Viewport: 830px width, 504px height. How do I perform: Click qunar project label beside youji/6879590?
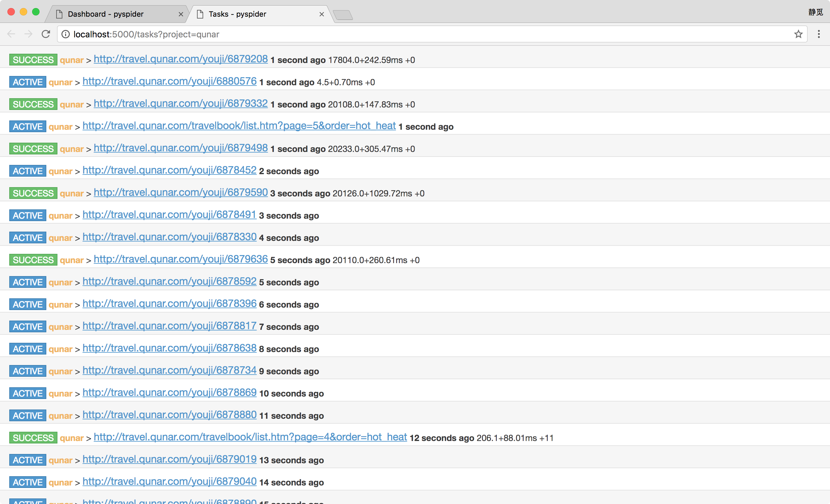71,193
